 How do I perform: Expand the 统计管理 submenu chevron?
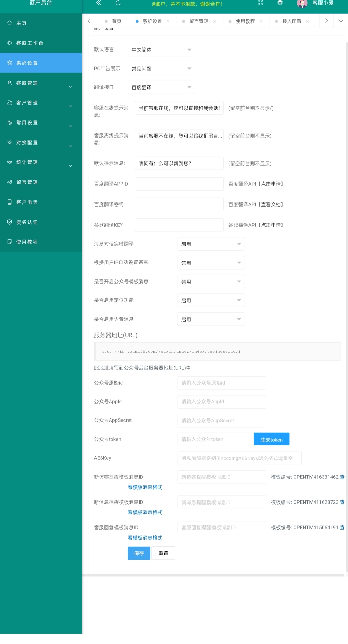[x=70, y=166]
